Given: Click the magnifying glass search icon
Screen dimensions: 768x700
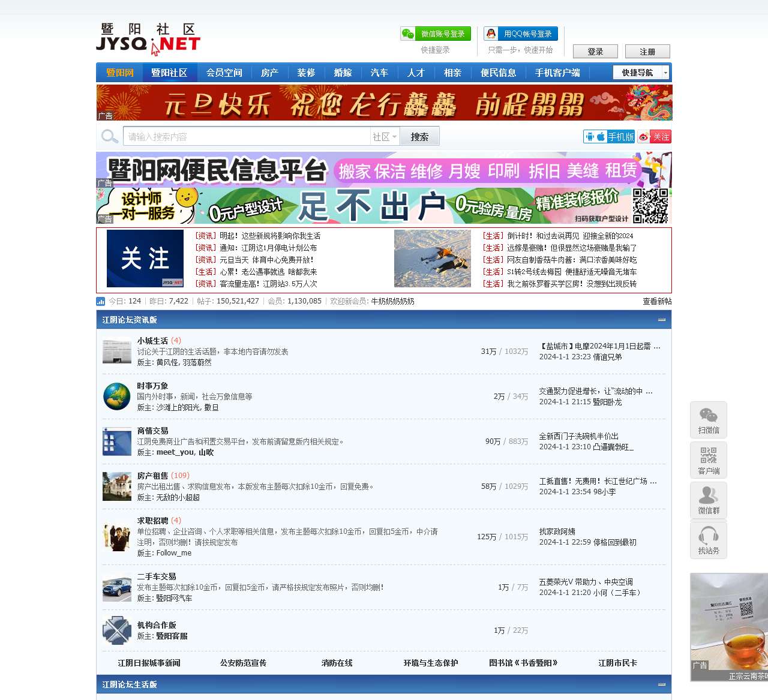Looking at the screenshot, I should (x=110, y=136).
